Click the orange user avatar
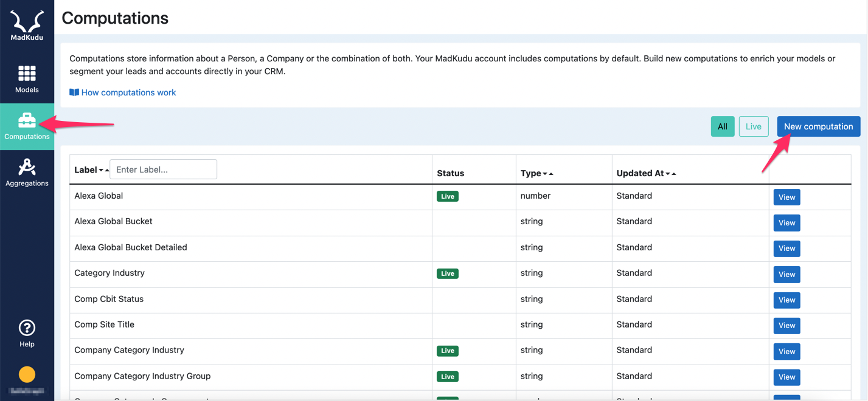Screen dimensions: 868x401 [x=27, y=374]
